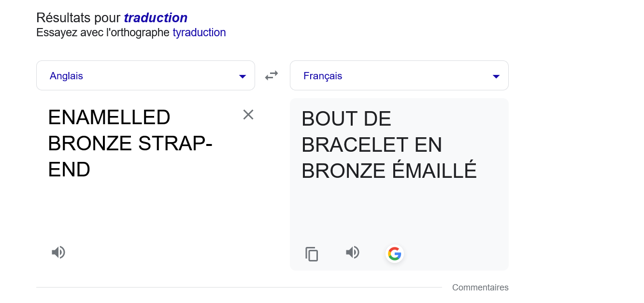
Task: Open source language selector labeled Anglais
Action: pyautogui.click(x=145, y=75)
